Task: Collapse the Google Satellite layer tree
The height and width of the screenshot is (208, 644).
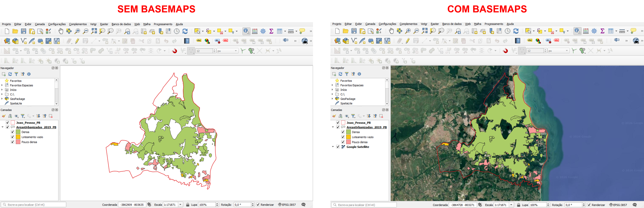Action: click(333, 147)
